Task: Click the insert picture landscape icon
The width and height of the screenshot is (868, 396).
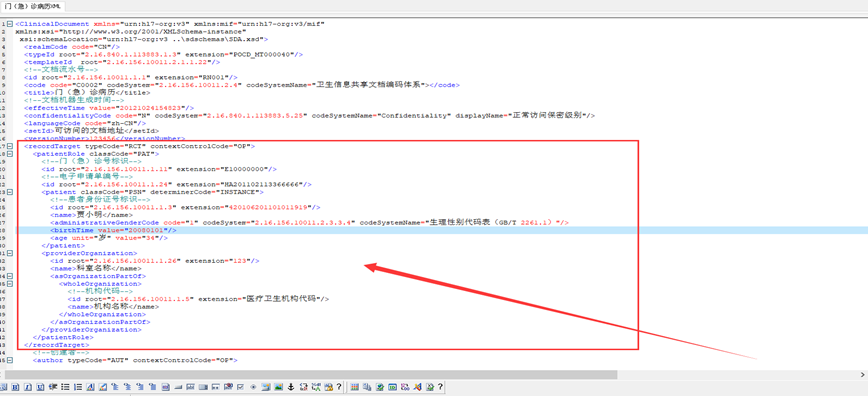Action: point(278,387)
